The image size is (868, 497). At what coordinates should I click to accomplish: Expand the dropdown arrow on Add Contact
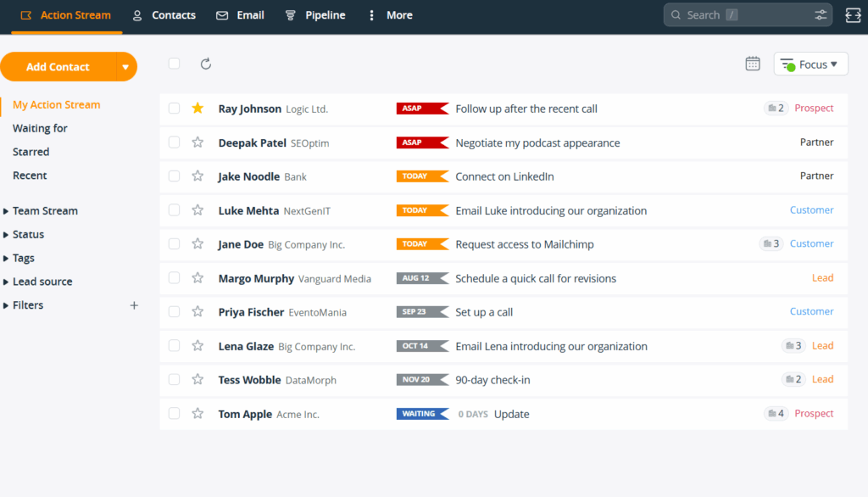pyautogui.click(x=124, y=66)
